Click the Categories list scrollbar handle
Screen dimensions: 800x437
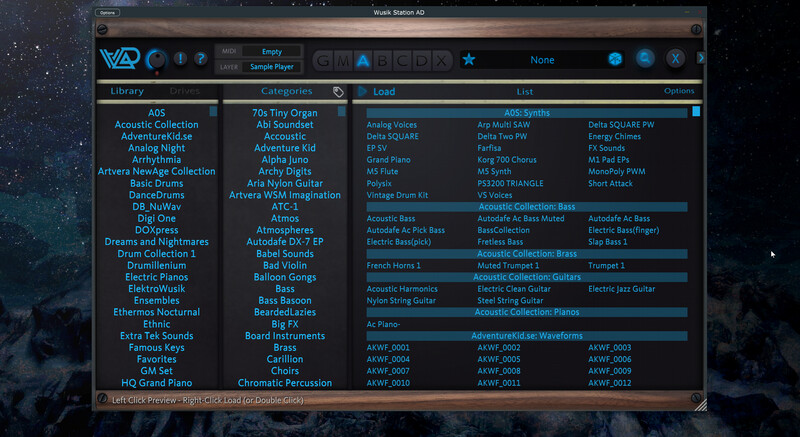[341, 111]
